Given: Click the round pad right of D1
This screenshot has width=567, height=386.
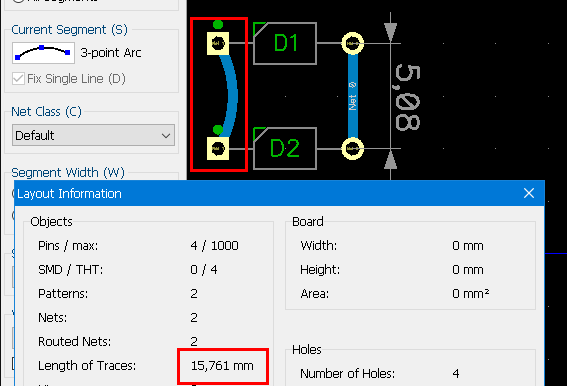Looking at the screenshot, I should 353,43.
